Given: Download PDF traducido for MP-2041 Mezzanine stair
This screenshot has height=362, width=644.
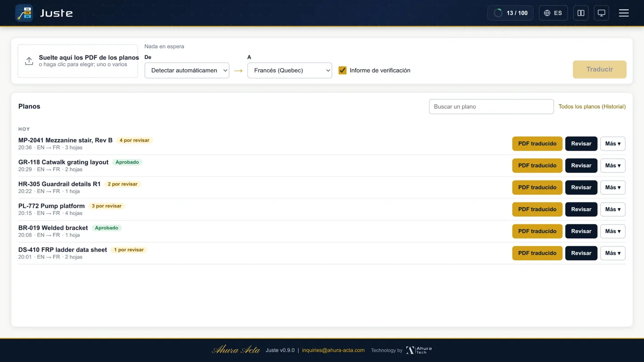Looking at the screenshot, I should [537, 143].
